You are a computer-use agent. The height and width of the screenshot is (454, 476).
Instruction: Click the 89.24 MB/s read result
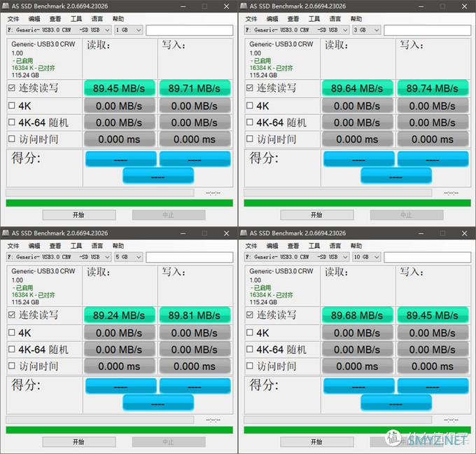click(119, 315)
